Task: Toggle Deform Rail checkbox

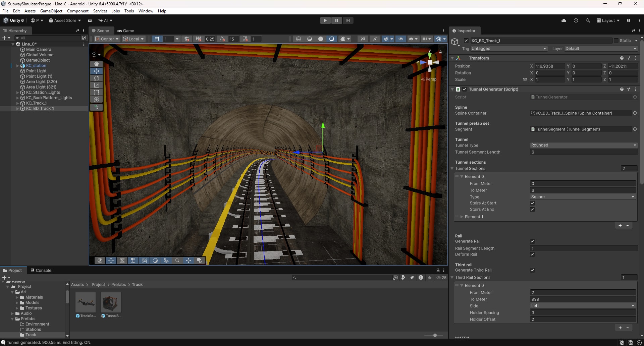Action: tap(532, 254)
